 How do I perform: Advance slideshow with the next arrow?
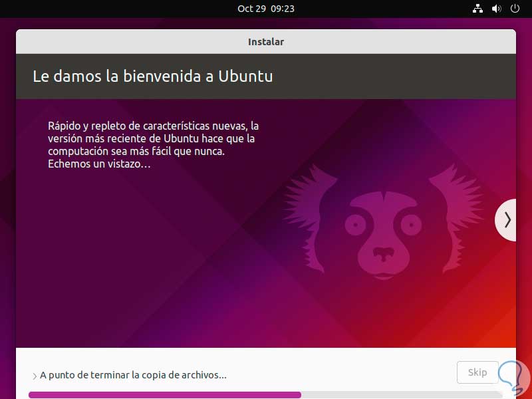507,220
